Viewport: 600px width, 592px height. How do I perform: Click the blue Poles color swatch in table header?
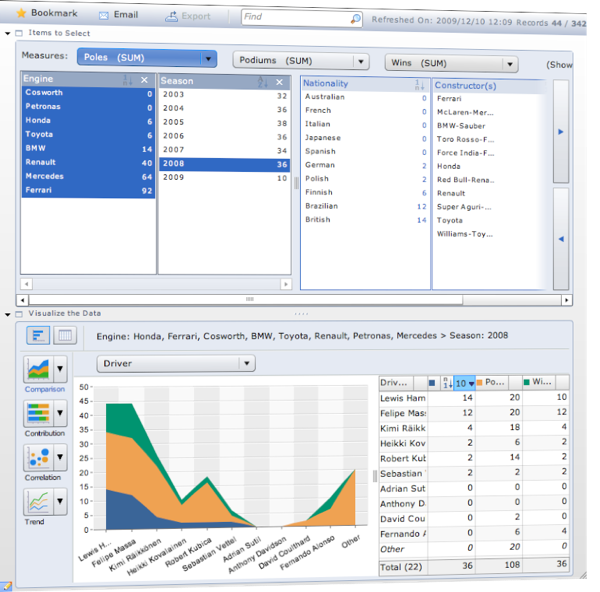pyautogui.click(x=432, y=383)
